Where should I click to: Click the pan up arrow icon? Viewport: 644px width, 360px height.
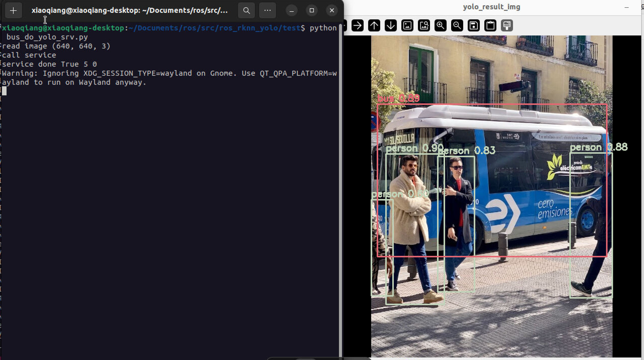374,25
